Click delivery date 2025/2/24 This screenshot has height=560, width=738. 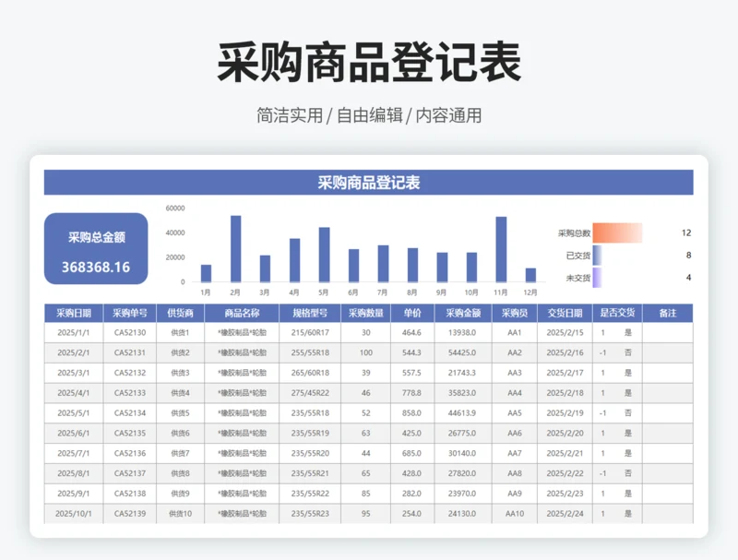click(565, 514)
